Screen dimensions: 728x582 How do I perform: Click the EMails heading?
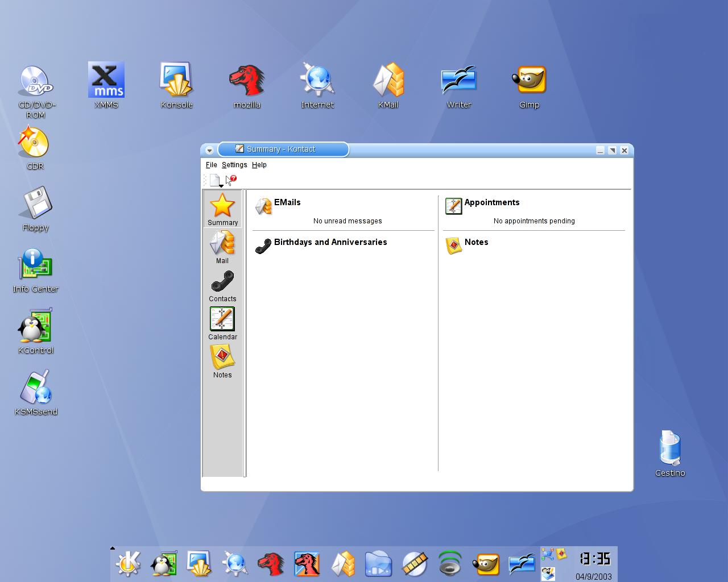pyautogui.click(x=287, y=202)
